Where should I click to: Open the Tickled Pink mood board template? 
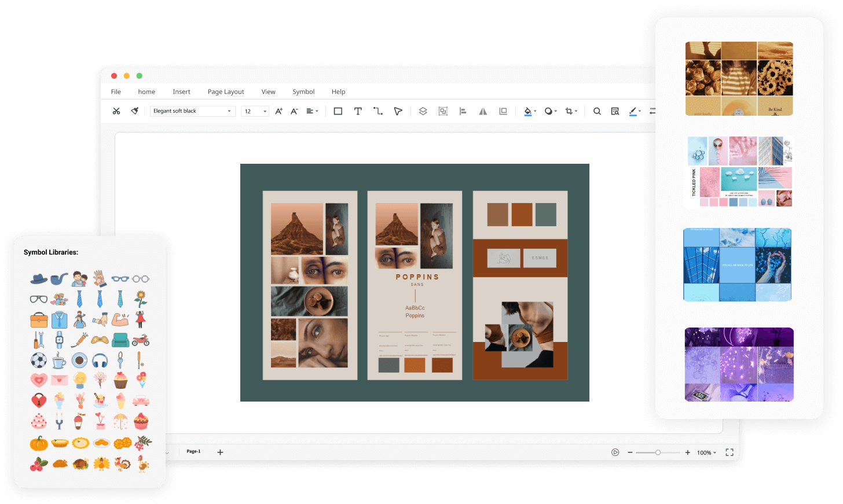(739, 171)
